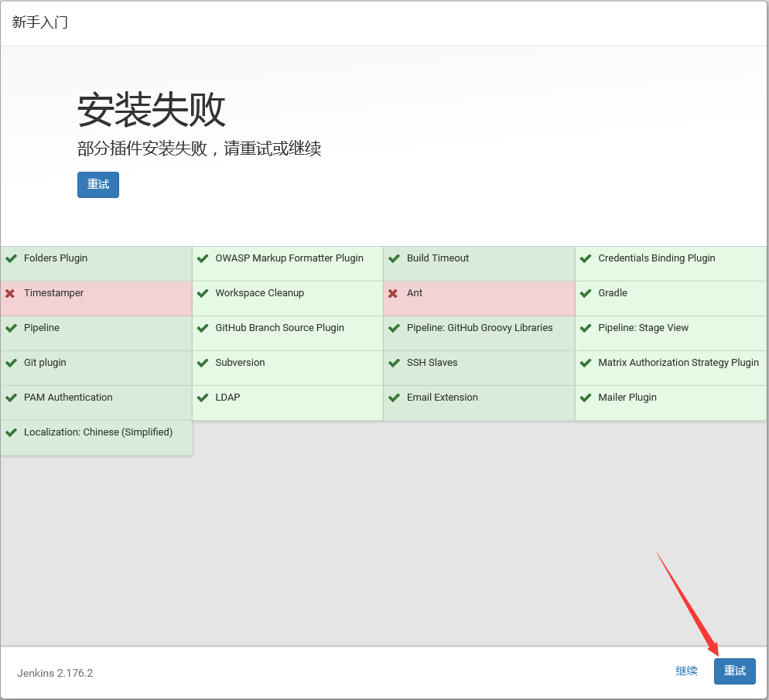Viewport: 769px width, 700px height.
Task: Click the Git plugin label
Action: click(x=45, y=363)
